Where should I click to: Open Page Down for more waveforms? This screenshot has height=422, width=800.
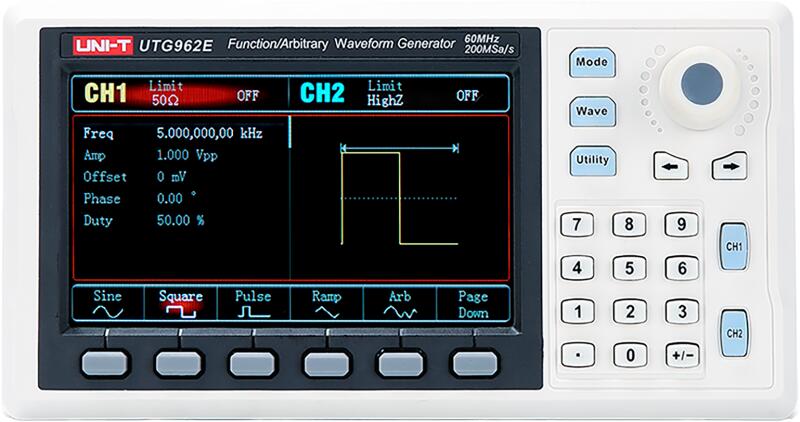click(x=472, y=304)
